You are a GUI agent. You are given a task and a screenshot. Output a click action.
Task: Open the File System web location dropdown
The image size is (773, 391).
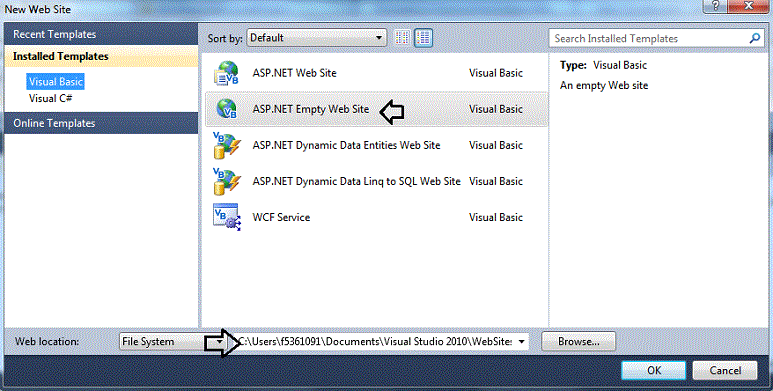[x=173, y=341]
